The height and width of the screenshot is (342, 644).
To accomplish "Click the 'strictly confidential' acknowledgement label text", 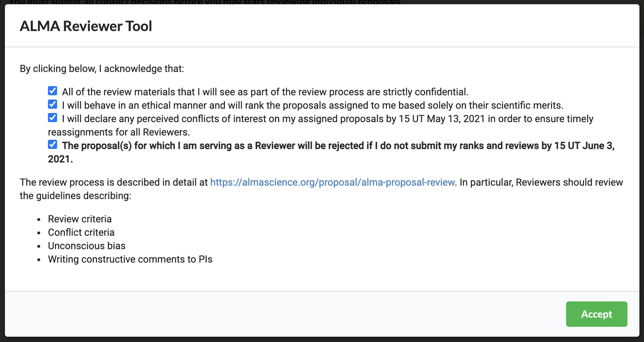I will tap(265, 92).
